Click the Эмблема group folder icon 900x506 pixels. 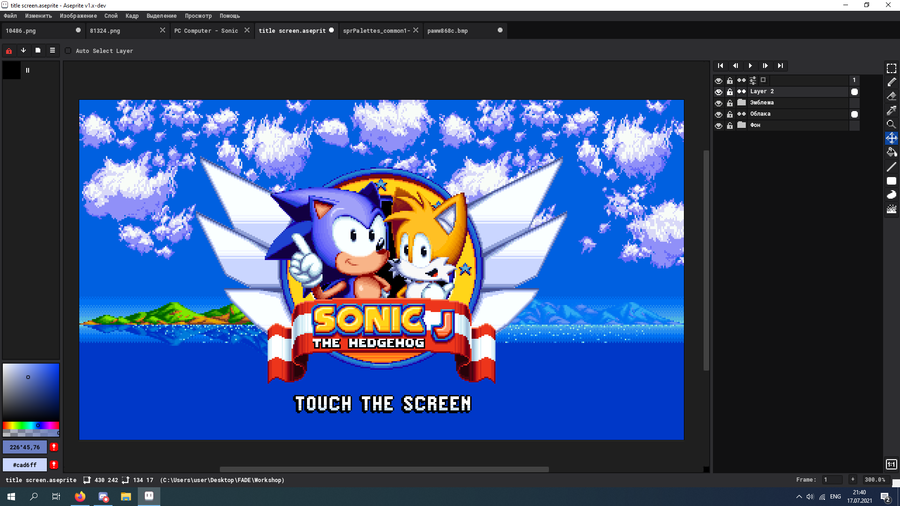tap(742, 103)
